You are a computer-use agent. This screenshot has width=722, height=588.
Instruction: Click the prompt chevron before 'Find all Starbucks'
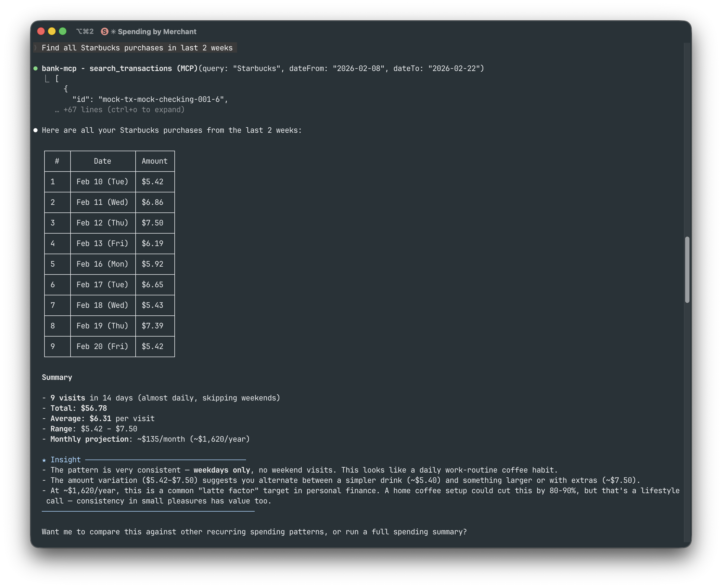coord(36,48)
